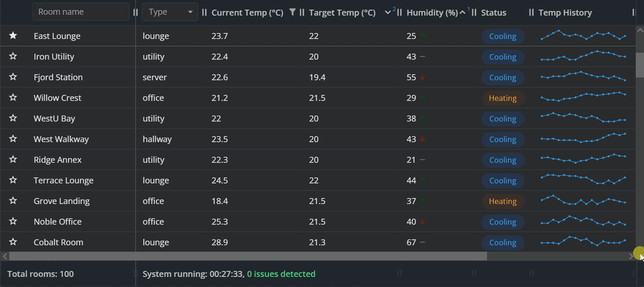The height and width of the screenshot is (287, 644).
Task: Open the Grove Landing temperature sparkline
Action: (583, 201)
